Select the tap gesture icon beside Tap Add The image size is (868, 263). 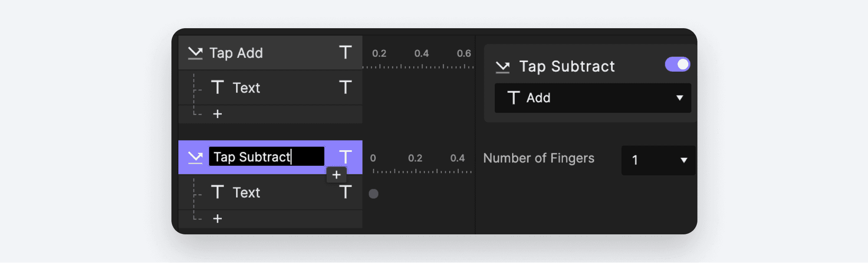(x=195, y=53)
